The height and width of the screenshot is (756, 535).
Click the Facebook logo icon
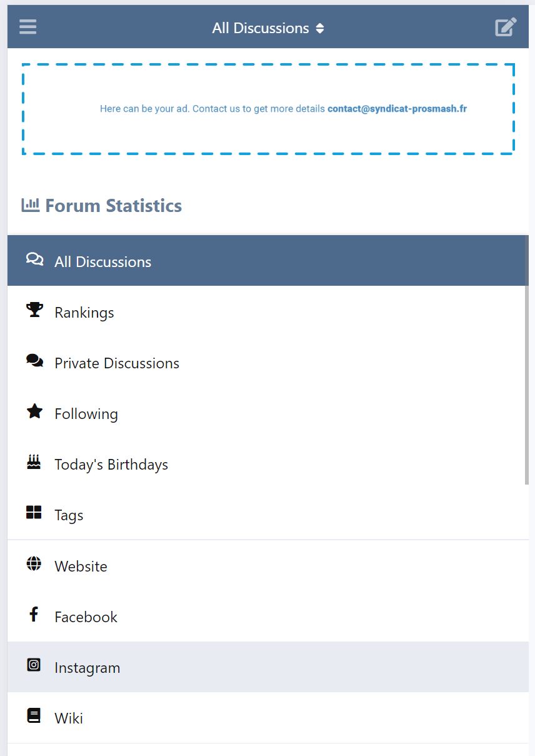tap(34, 615)
